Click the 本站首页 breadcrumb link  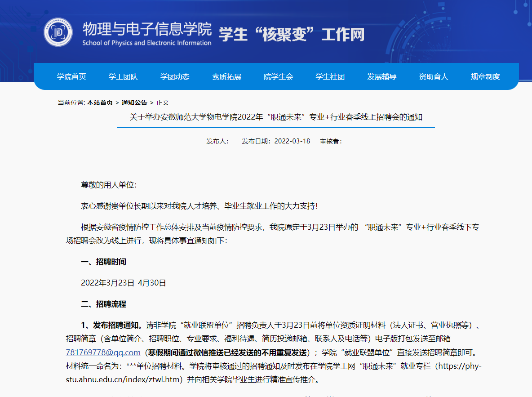pos(100,103)
